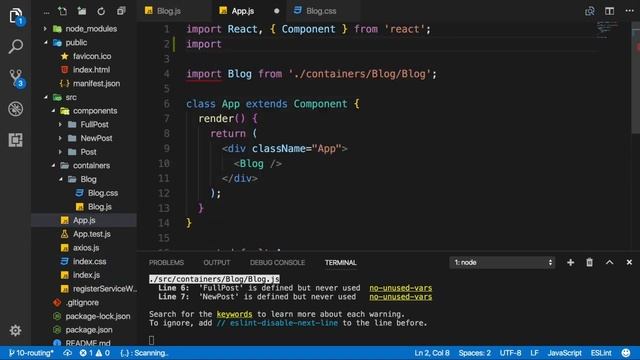Screen dimensions: 640x360
Task: Select App.js in explorer tree
Action: 84,220
